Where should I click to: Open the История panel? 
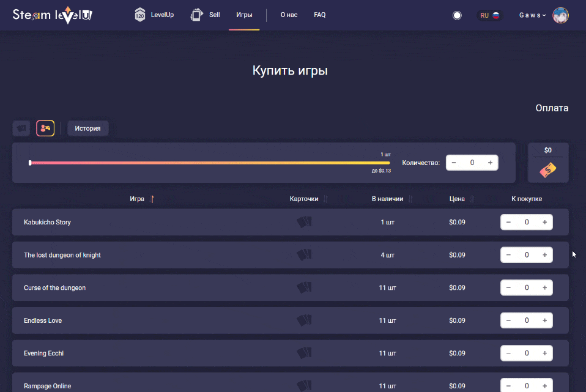[x=87, y=128]
